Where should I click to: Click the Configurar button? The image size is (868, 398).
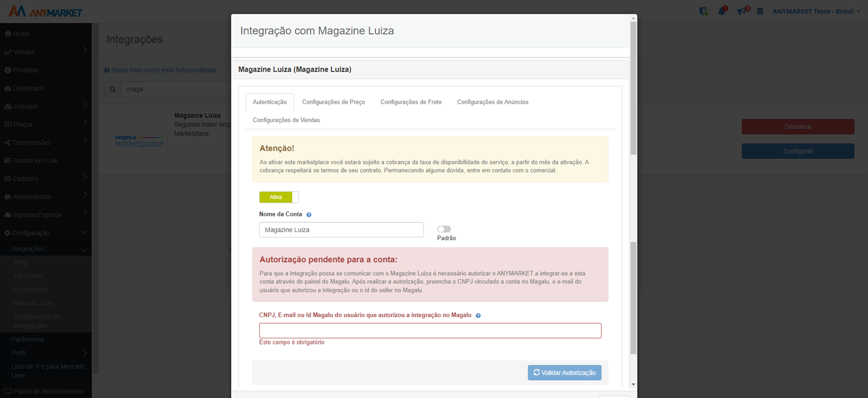pos(798,151)
